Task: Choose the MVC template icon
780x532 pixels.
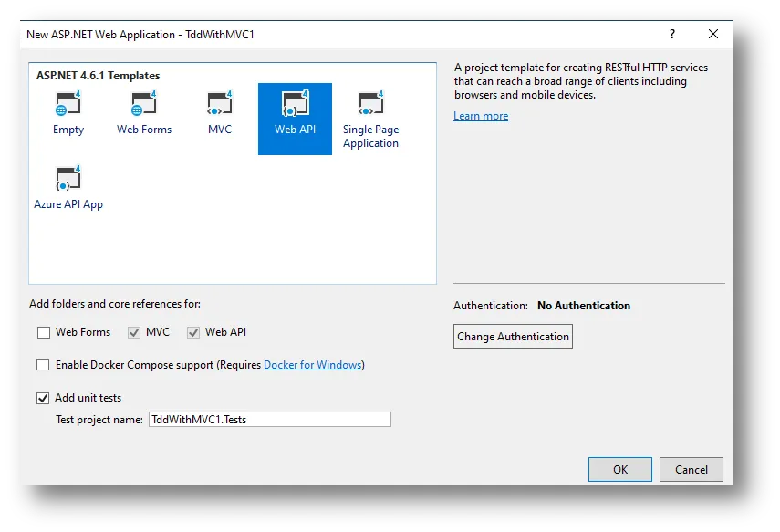Action: [x=219, y=103]
